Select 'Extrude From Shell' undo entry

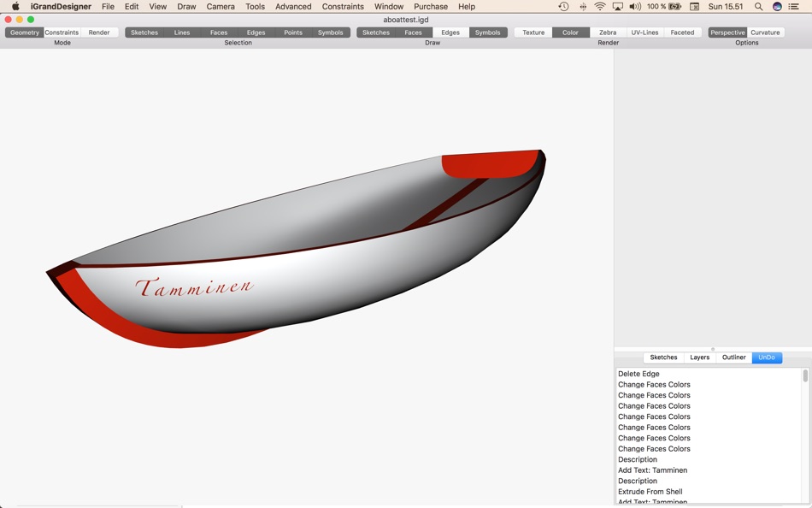coord(709,492)
